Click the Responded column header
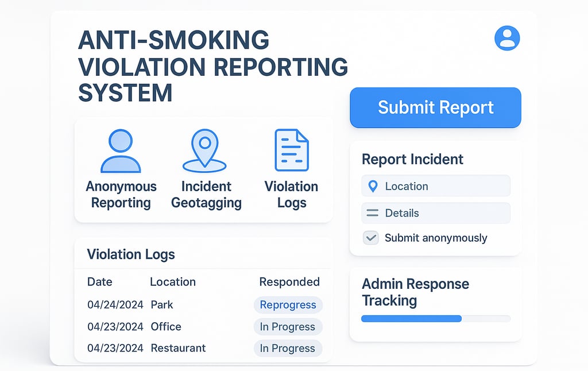The height and width of the screenshot is (371, 588). coord(289,282)
